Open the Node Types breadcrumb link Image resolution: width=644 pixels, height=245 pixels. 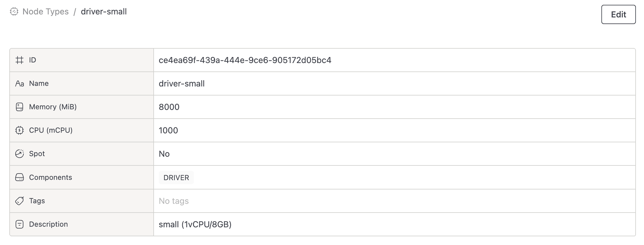[x=46, y=12]
